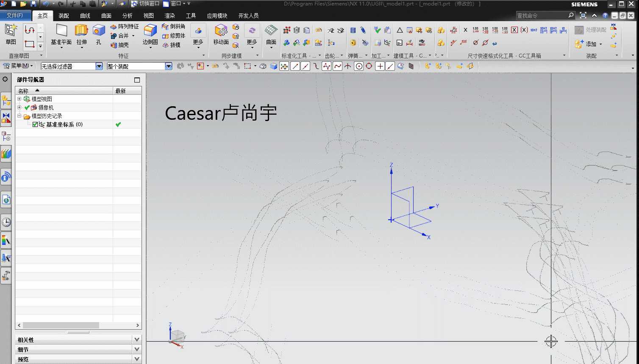
Task: Switch to the 分析 ribbon tab
Action: pos(128,16)
